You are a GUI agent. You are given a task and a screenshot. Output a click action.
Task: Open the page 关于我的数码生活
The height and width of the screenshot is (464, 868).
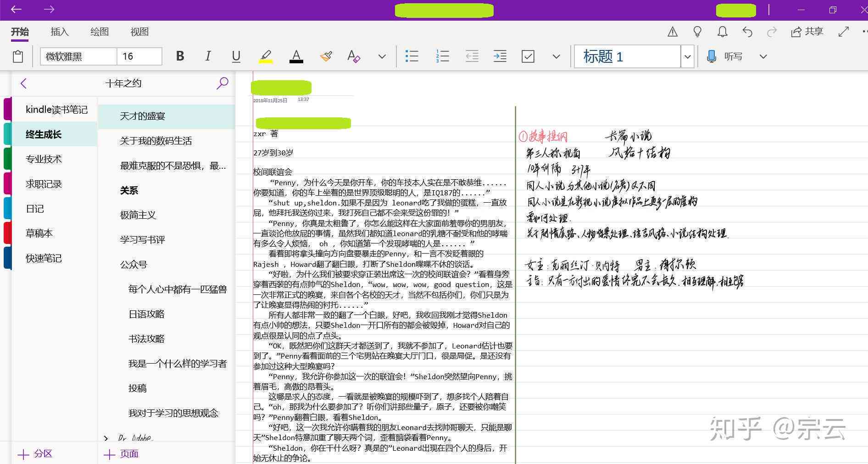coord(167,141)
